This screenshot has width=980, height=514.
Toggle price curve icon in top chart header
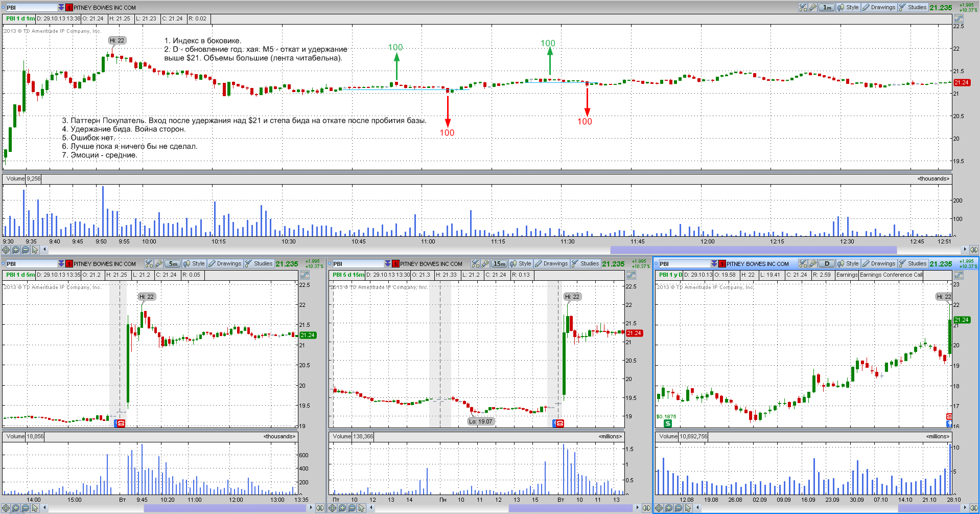[x=959, y=18]
